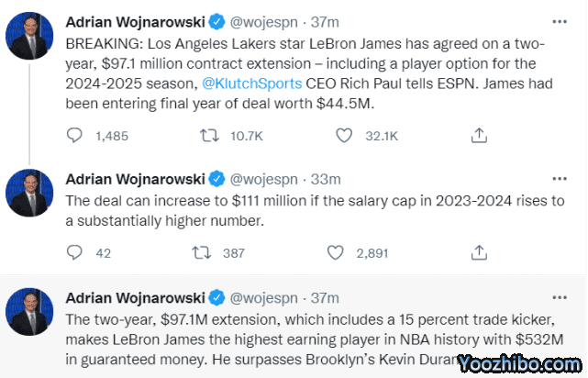Like the tweet with 2,891 likes

tap(344, 252)
